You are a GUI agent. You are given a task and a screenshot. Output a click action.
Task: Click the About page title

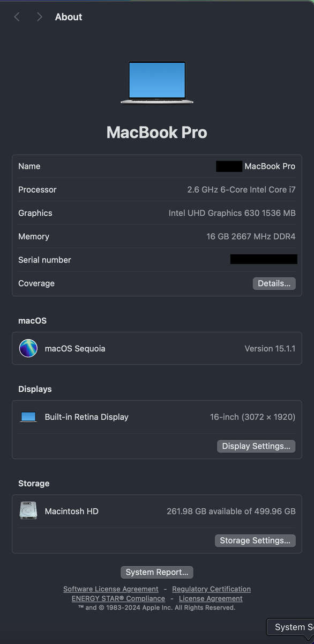click(x=68, y=17)
